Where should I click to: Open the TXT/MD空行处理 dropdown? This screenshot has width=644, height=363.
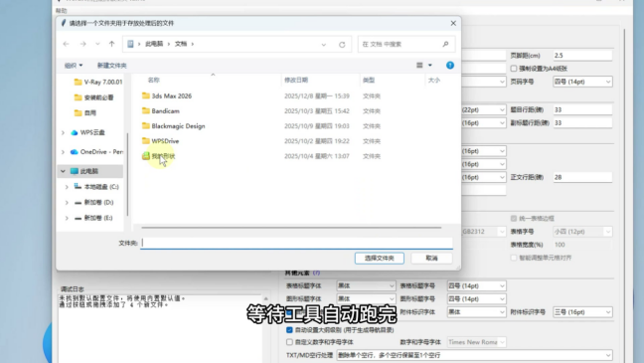[474, 355]
